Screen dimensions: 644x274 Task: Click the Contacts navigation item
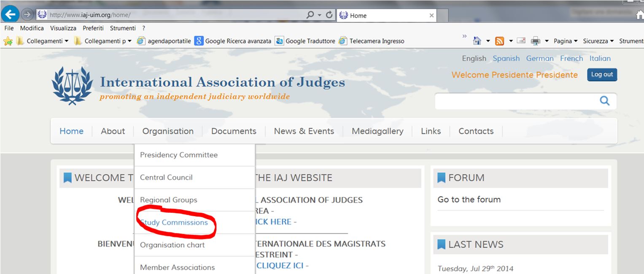[476, 131]
